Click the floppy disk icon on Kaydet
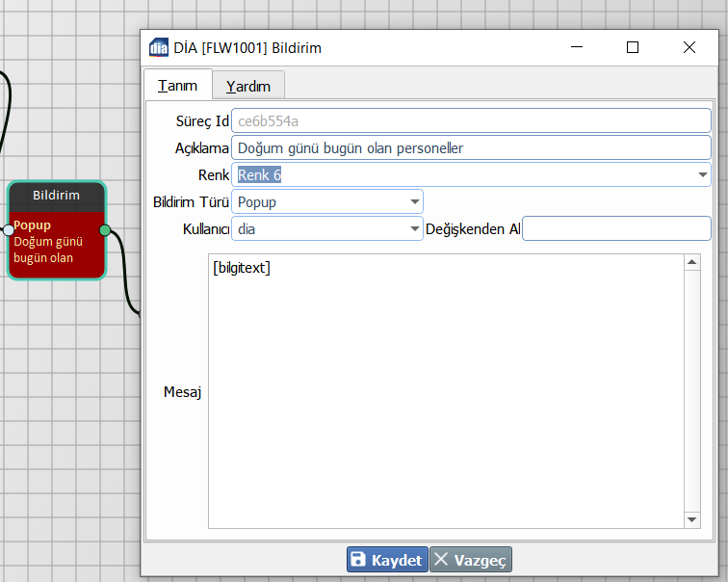 coord(358,560)
